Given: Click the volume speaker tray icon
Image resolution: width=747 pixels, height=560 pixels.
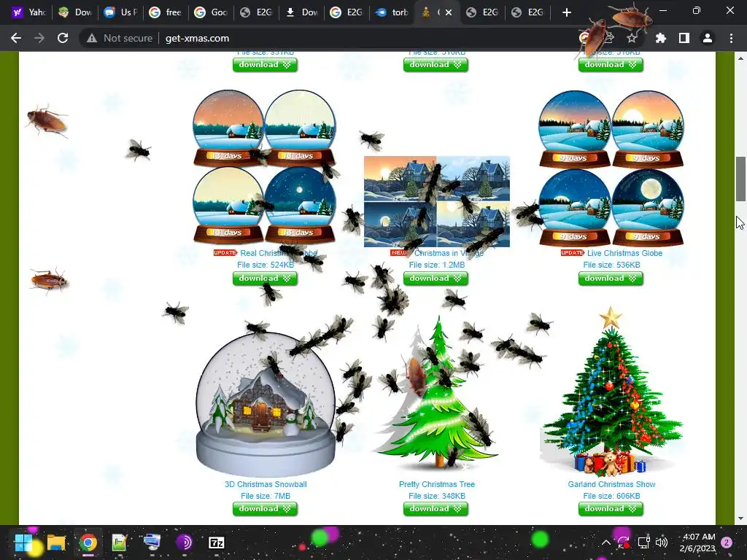Looking at the screenshot, I should tap(661, 542).
